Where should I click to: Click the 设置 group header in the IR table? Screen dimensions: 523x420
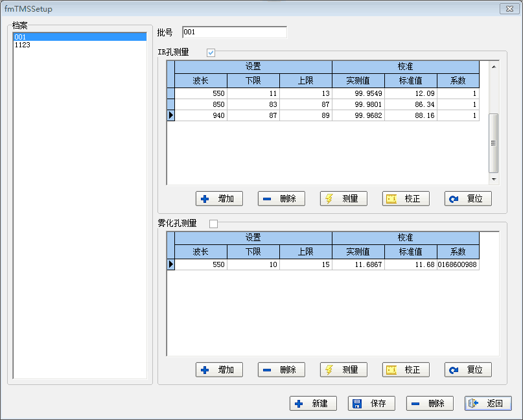tap(253, 67)
